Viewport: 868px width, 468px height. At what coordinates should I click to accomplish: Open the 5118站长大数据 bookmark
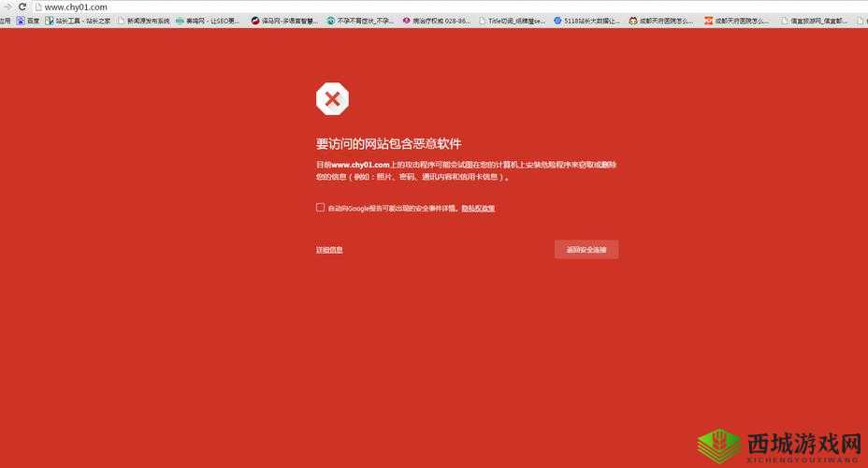point(586,21)
